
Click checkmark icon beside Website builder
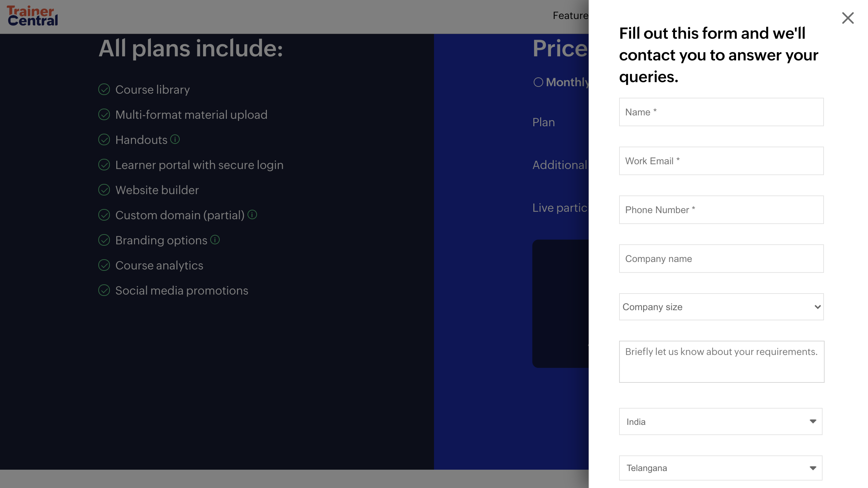[104, 190]
